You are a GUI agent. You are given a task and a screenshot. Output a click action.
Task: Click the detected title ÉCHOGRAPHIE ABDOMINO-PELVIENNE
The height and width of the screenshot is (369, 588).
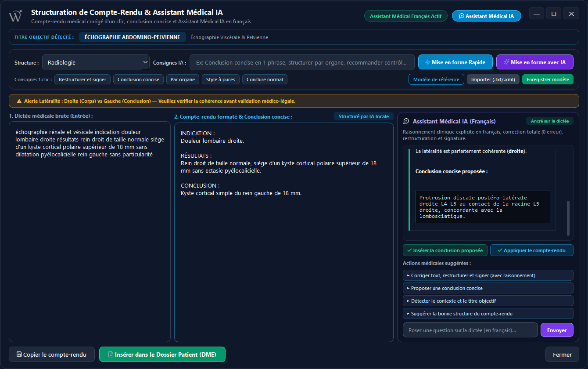(x=133, y=37)
